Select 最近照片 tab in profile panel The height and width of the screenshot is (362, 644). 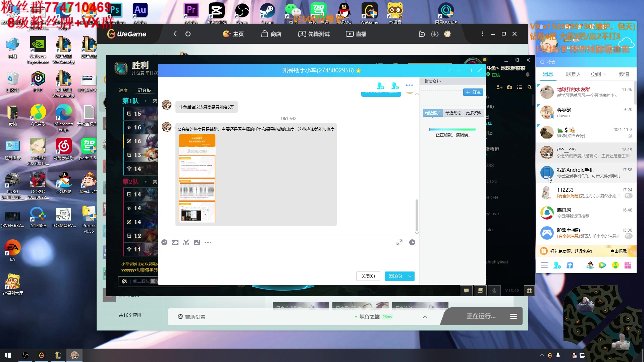[x=433, y=113]
